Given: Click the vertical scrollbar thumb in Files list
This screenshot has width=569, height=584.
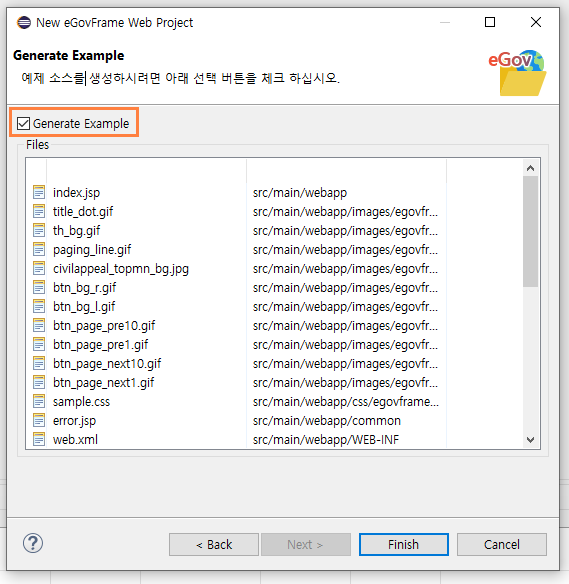Looking at the screenshot, I should pyautogui.click(x=530, y=231).
